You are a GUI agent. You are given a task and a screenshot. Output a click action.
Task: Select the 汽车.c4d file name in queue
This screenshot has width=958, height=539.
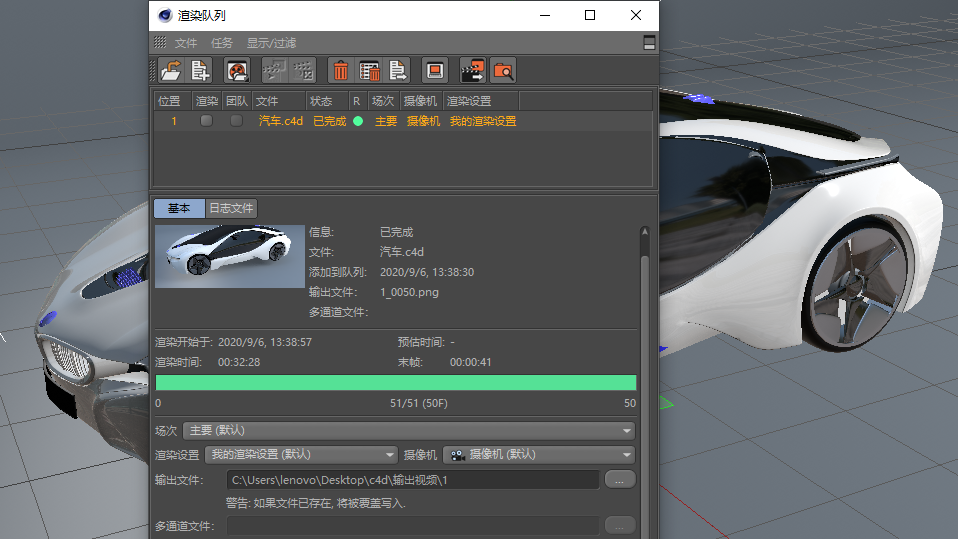tap(280, 121)
